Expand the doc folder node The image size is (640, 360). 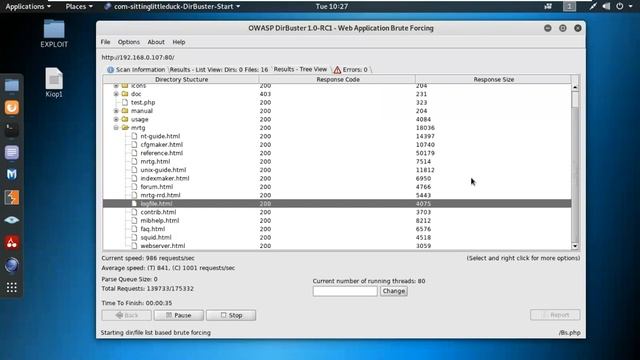[x=116, y=94]
